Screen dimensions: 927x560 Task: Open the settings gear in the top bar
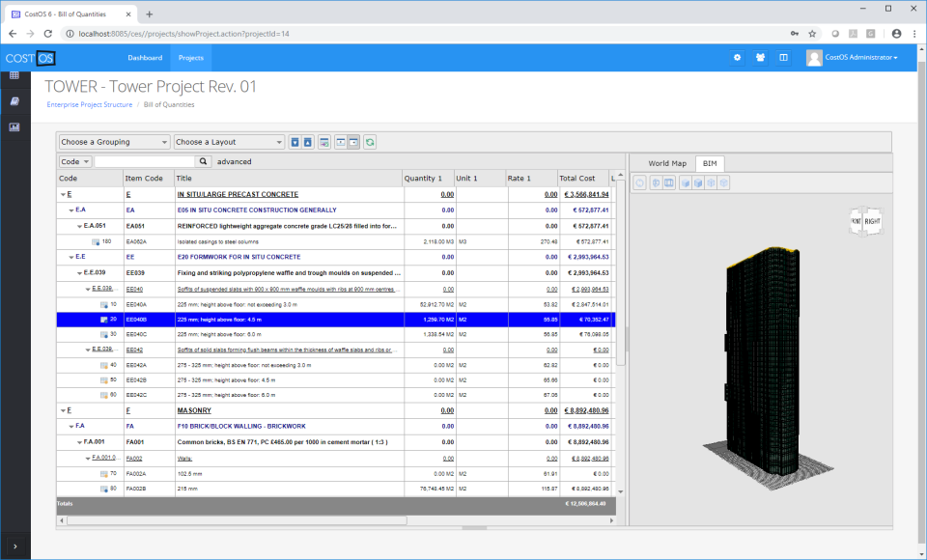(x=737, y=57)
